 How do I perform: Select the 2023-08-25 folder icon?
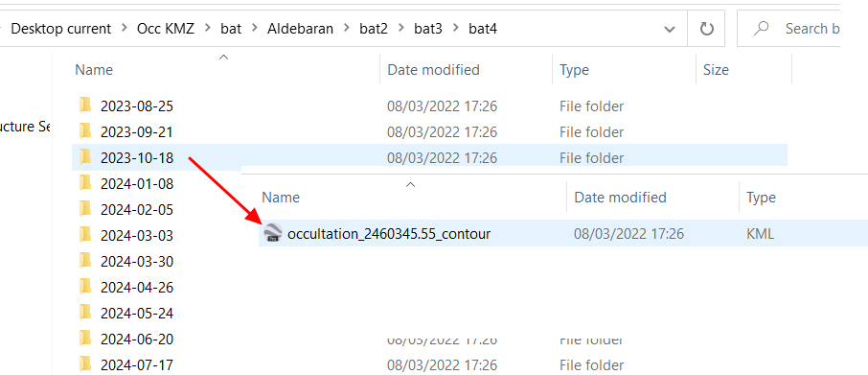point(84,105)
